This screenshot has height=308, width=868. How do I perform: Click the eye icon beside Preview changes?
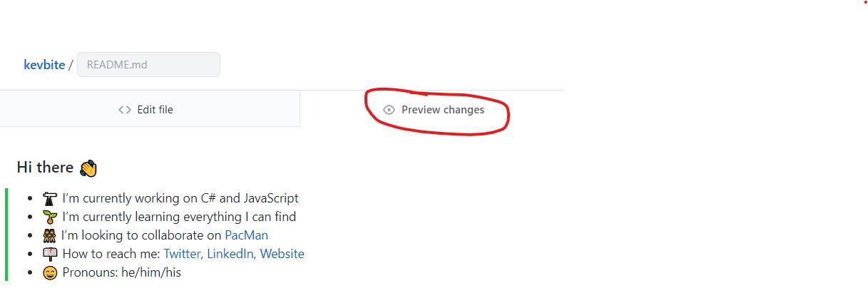[389, 110]
